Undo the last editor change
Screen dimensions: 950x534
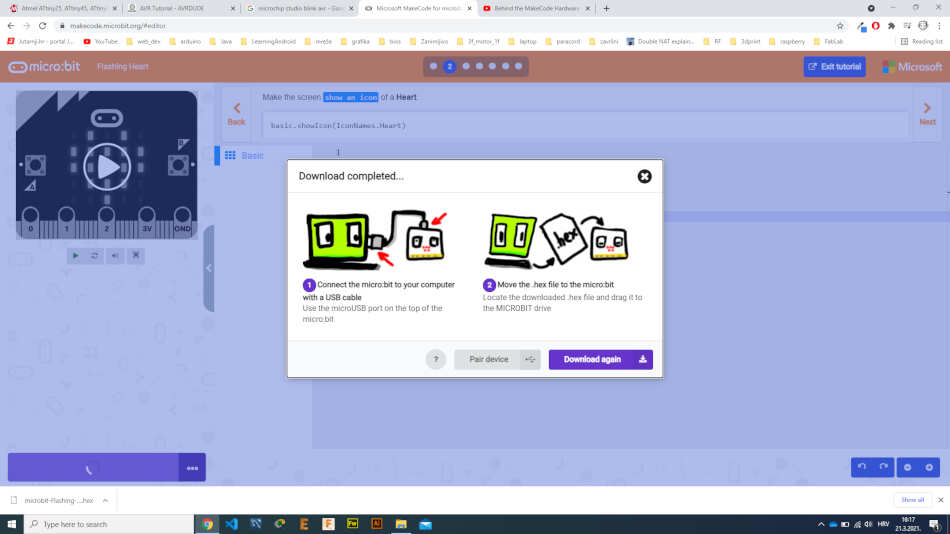(x=862, y=467)
